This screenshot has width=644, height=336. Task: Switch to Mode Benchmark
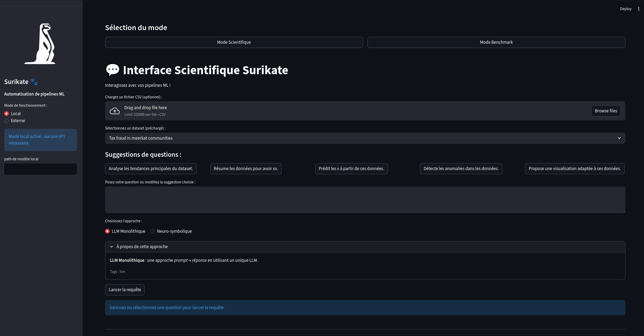pos(496,42)
